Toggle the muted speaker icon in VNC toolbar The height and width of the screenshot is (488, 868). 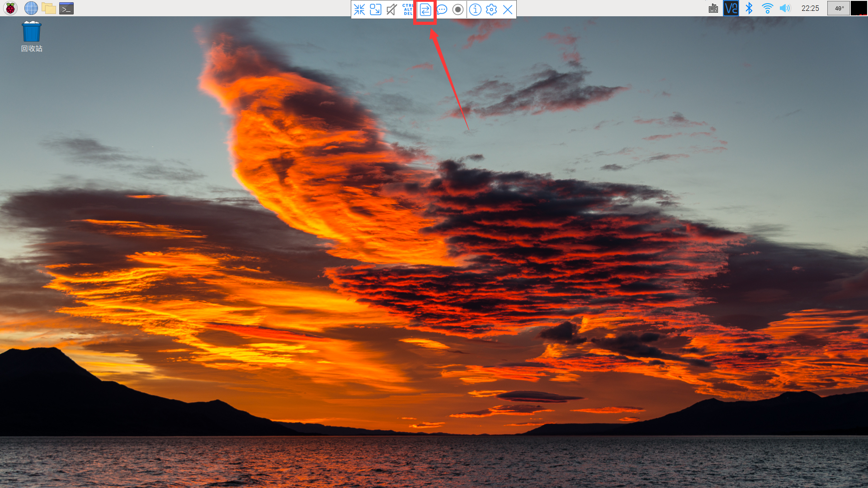pos(392,9)
